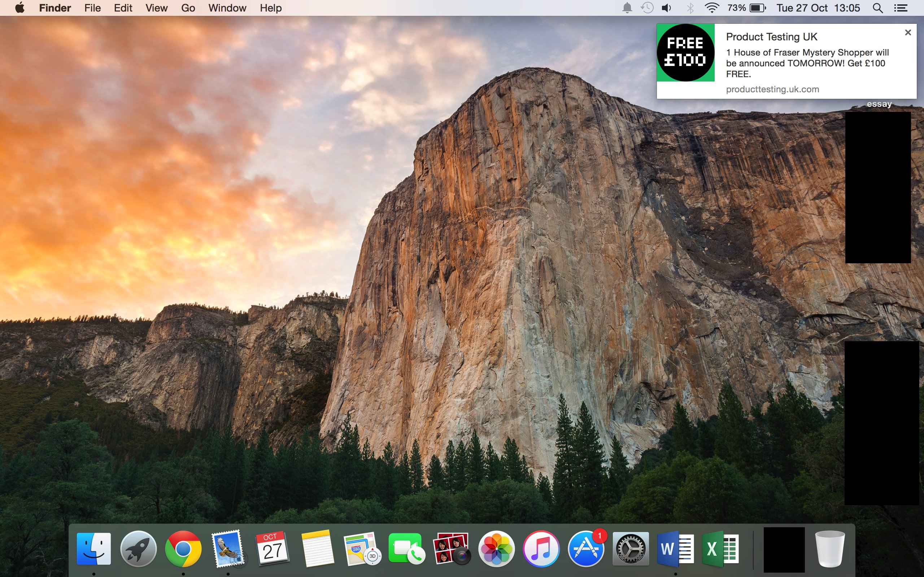Open Google Chrome from the Dock
This screenshot has width=924, height=577.
(x=183, y=549)
